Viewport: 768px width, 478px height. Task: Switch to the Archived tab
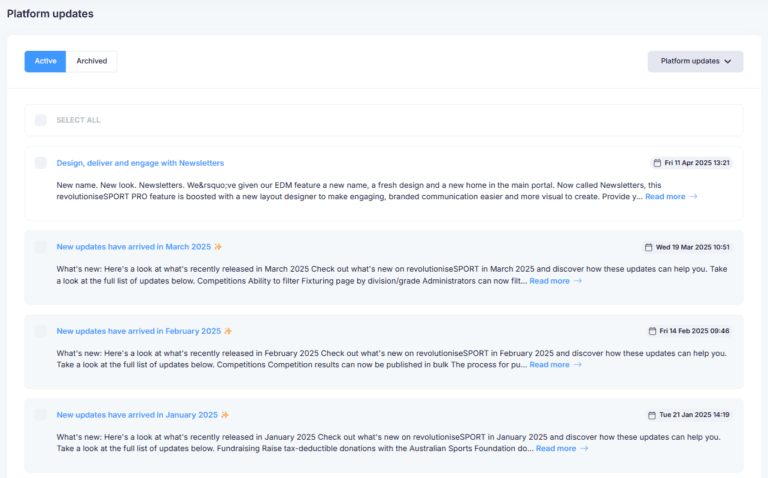[92, 61]
